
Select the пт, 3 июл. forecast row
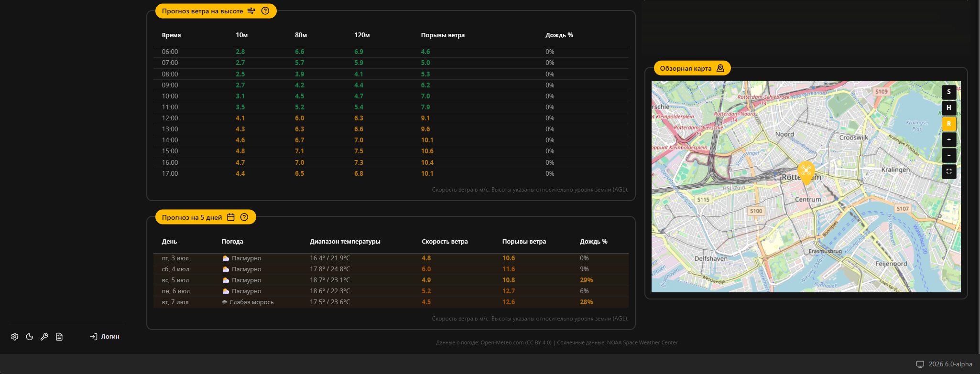pos(391,258)
